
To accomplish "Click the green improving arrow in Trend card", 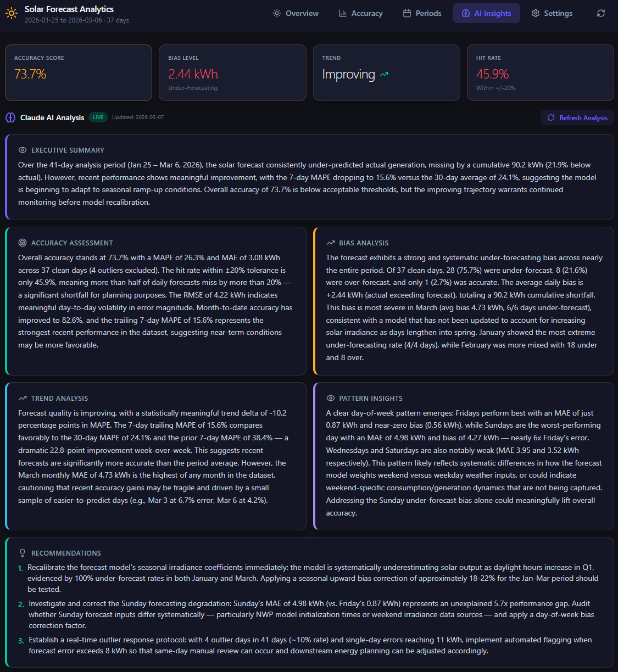I will click(384, 75).
